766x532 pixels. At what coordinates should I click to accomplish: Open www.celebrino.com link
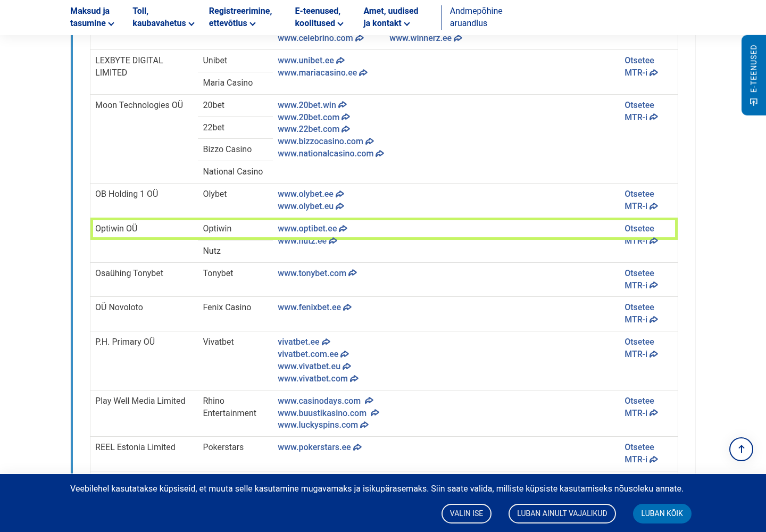(x=321, y=38)
